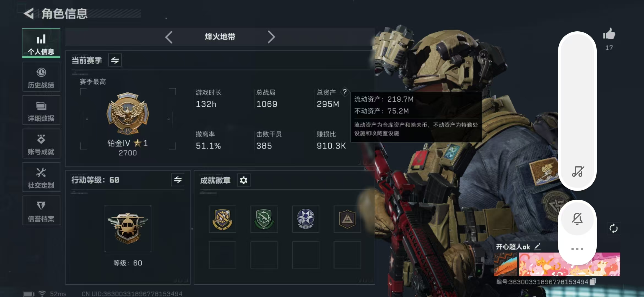Viewport: 644px width, 297px height.
Task: Toggle the 当前赛季 season swap button
Action: coord(115,60)
